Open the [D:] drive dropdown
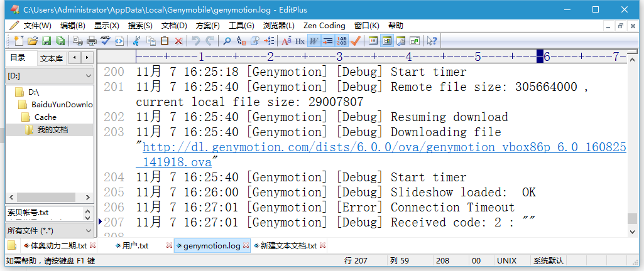 point(49,75)
